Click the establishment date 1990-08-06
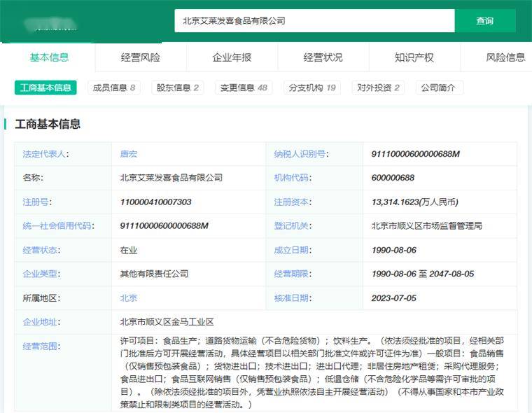Screen dimensions: 532x413 (x=394, y=250)
